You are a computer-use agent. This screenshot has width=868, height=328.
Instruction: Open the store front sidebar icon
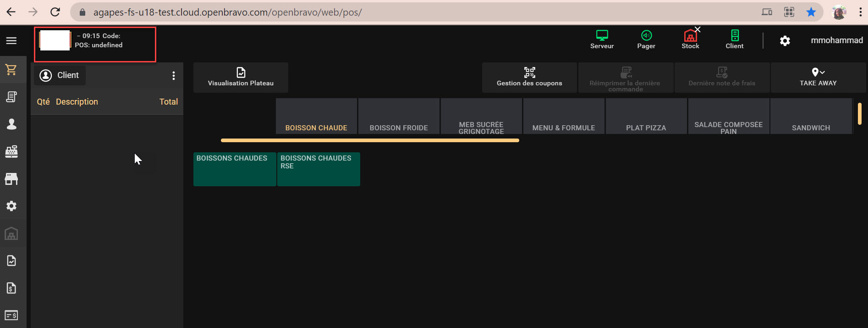[11, 179]
